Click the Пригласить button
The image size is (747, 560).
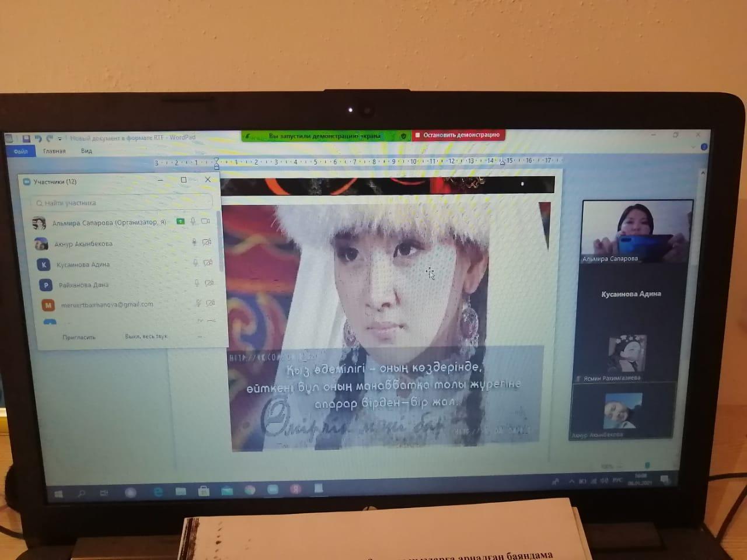pyautogui.click(x=79, y=337)
